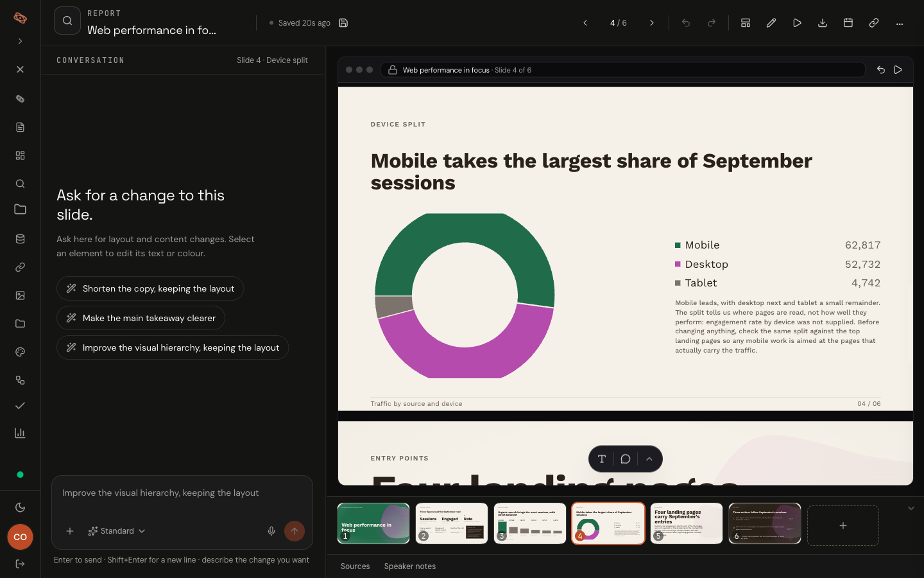The height and width of the screenshot is (578, 924).
Task: Close the conversation panel with X icon
Action: [21, 69]
